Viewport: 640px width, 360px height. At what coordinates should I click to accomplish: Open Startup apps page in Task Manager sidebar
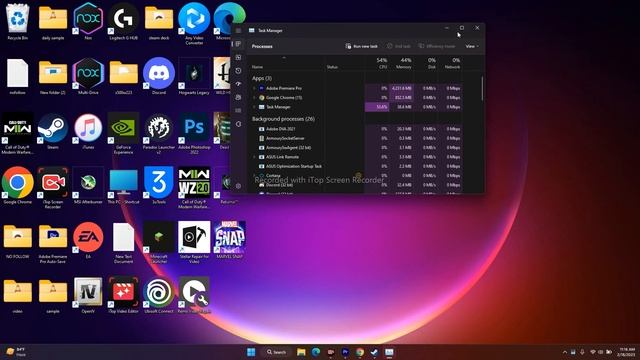238,84
